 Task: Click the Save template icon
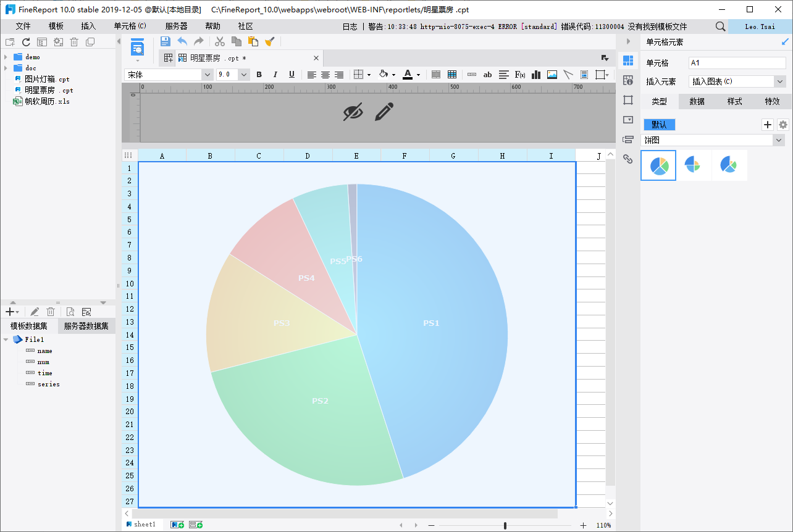pyautogui.click(x=166, y=41)
